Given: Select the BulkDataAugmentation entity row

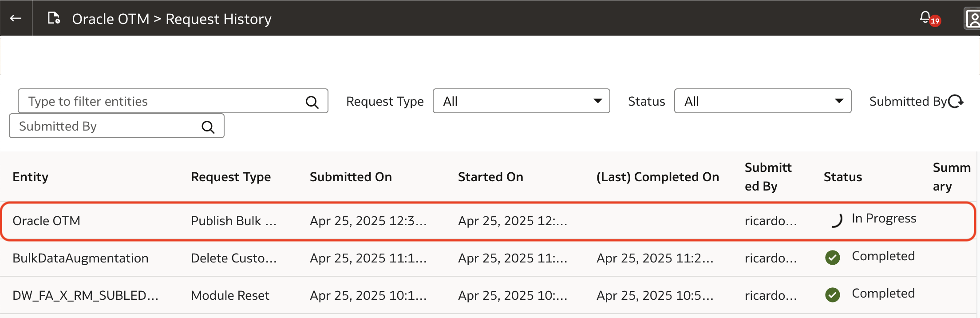Looking at the screenshot, I should pos(80,258).
